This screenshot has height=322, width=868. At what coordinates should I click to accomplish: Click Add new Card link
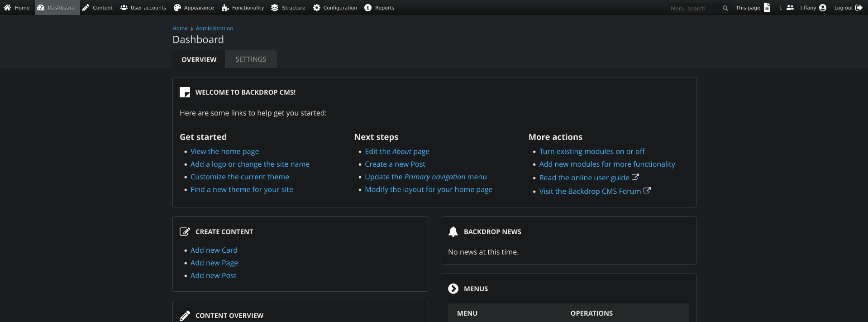coord(214,250)
